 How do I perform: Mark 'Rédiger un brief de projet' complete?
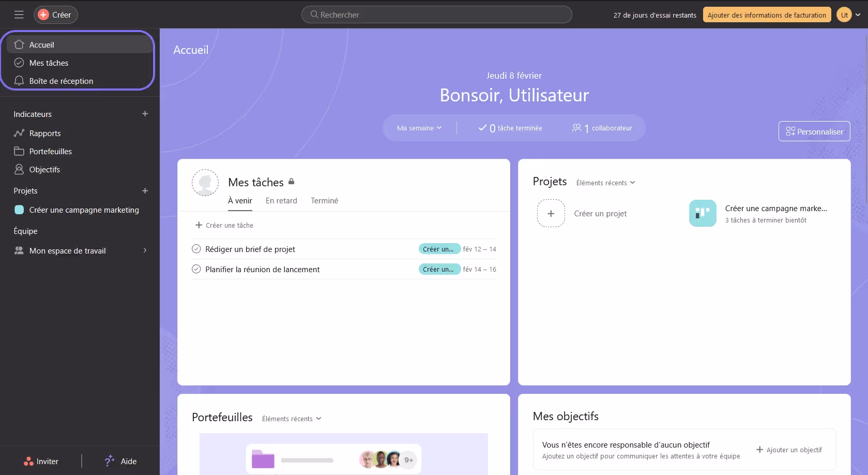[196, 249]
